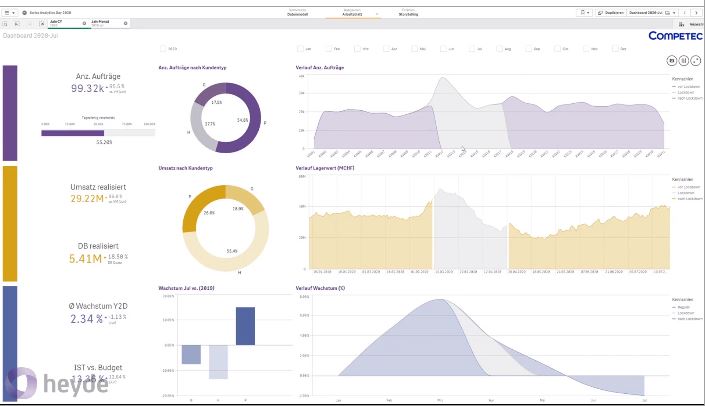705x406 pixels.
Task: Clear all selections icon
Action: pos(41,23)
